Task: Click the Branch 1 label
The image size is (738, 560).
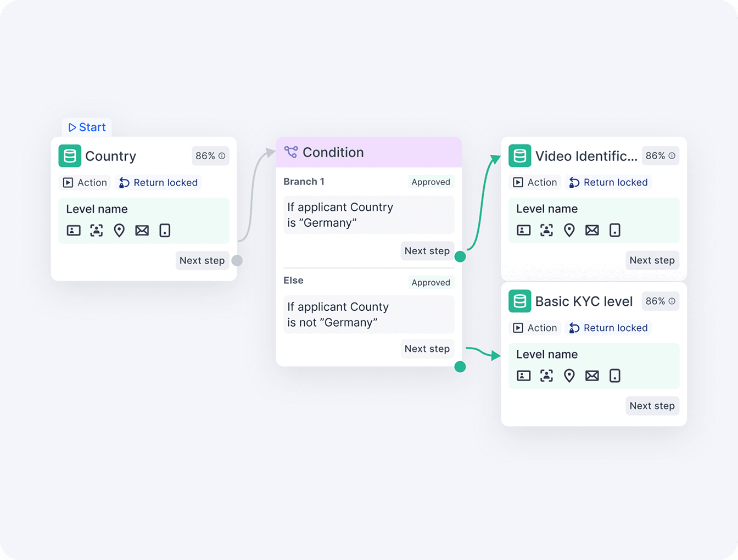Action: [304, 182]
